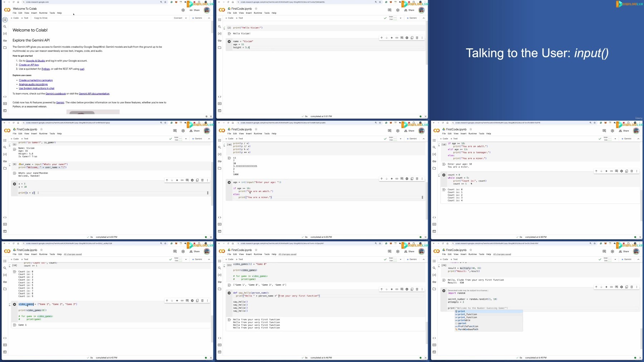Open cell settings gear for x = 3 cell
644x362 pixels.
[x=192, y=180]
